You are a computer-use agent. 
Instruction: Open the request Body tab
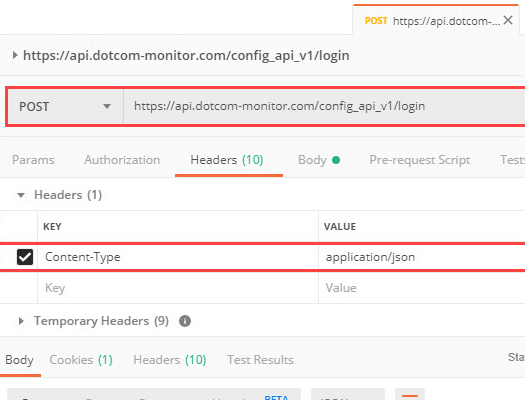point(319,160)
